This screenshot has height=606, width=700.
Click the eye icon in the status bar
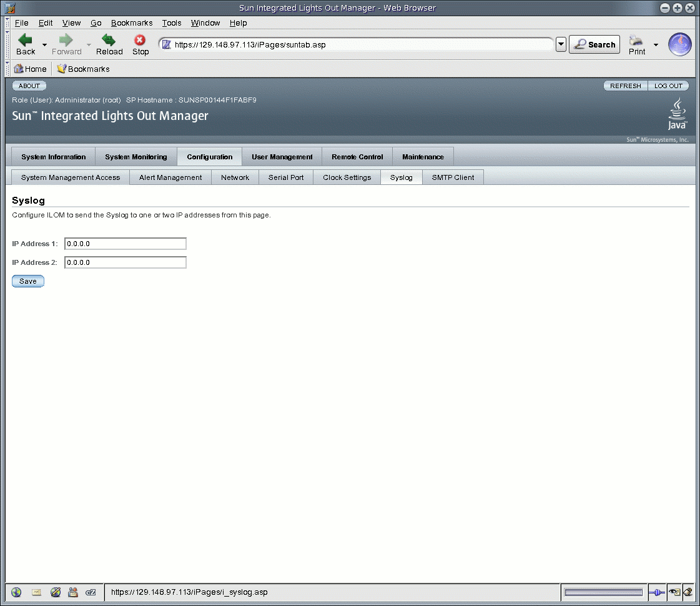(x=674, y=592)
